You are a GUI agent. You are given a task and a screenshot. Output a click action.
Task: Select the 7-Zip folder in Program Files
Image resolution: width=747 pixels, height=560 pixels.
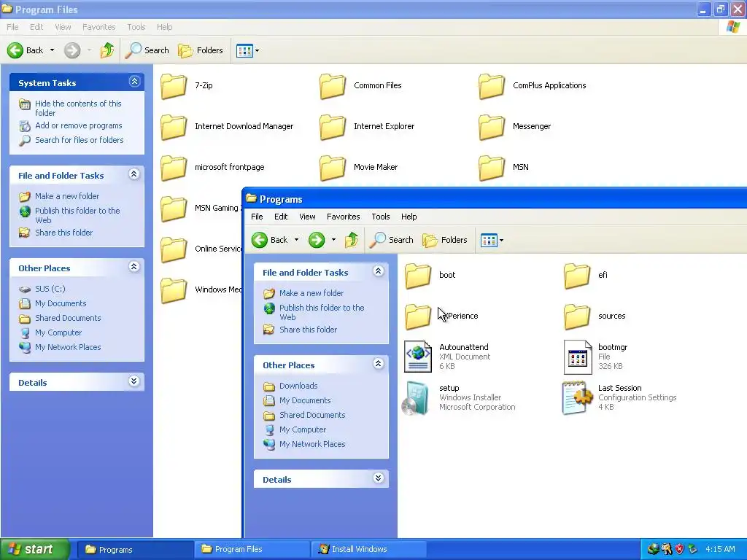187,86
